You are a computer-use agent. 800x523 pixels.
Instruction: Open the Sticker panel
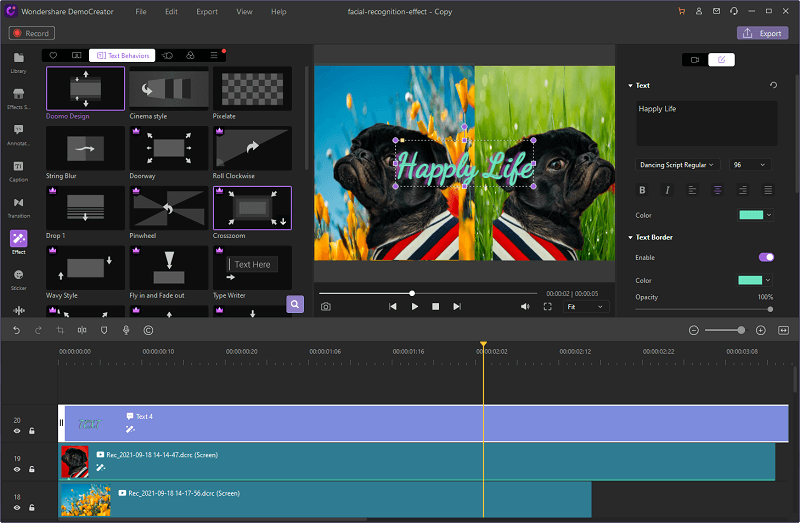(18, 279)
